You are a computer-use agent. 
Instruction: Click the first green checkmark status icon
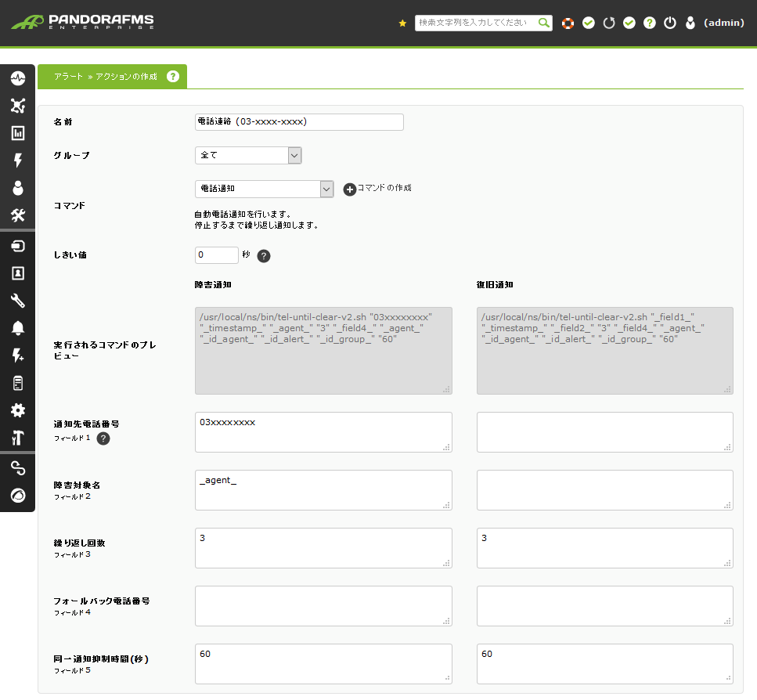point(589,23)
